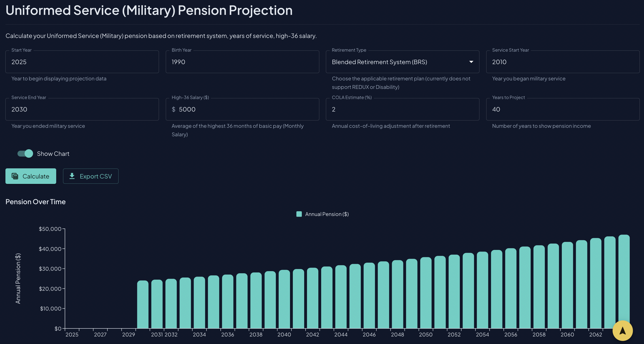Edit the Birth Year value 1990

click(x=242, y=62)
